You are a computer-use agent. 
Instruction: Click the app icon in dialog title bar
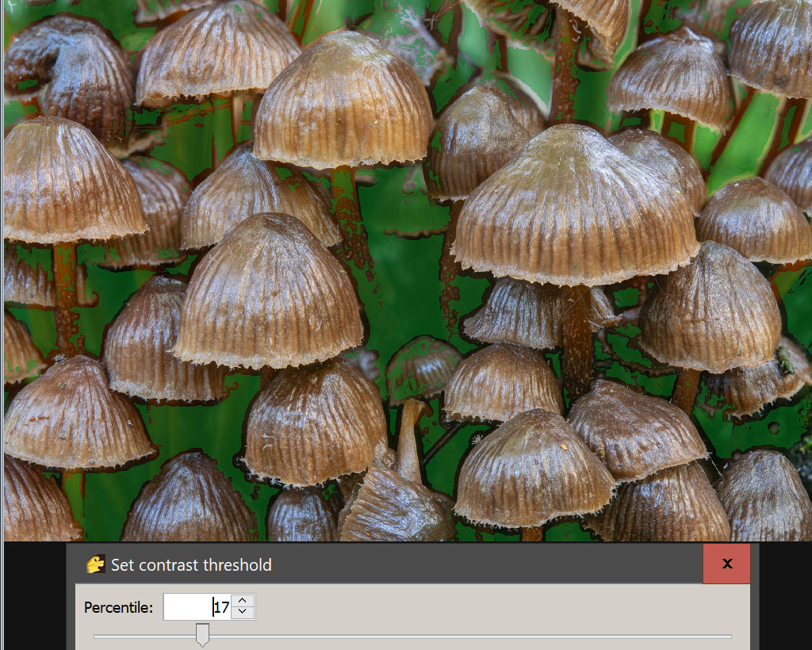pos(95,564)
